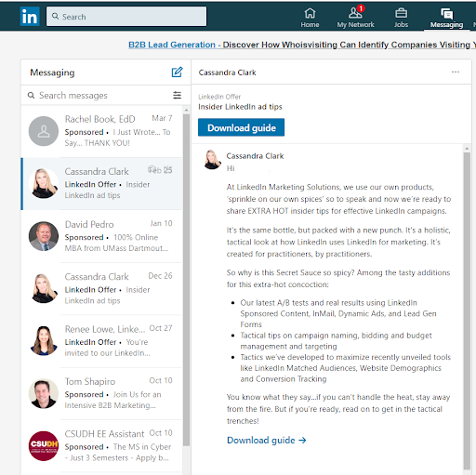Click 'Insider LinkedIn ad tips' subject
The height and width of the screenshot is (475, 476).
click(240, 107)
